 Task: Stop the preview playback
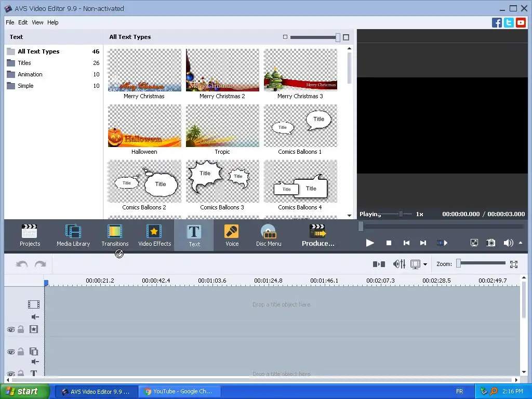click(389, 243)
